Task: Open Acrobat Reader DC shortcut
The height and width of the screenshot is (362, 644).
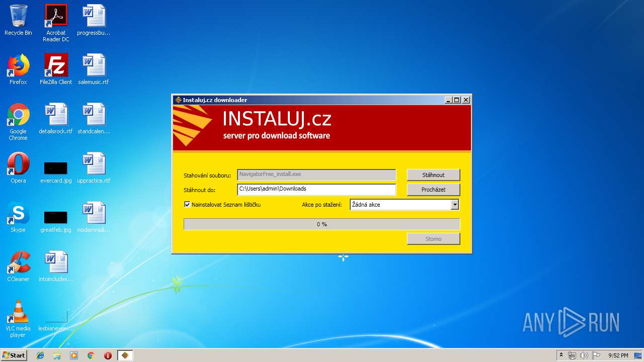Action: [56, 23]
